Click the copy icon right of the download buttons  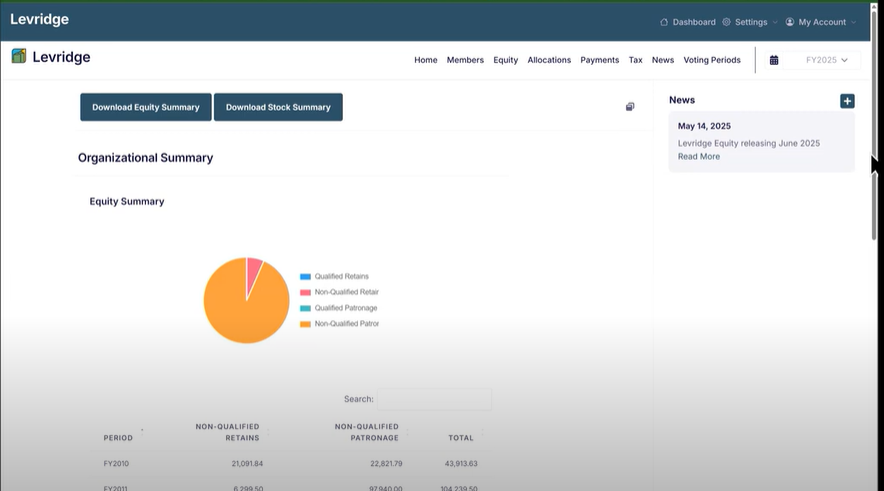pyautogui.click(x=630, y=107)
